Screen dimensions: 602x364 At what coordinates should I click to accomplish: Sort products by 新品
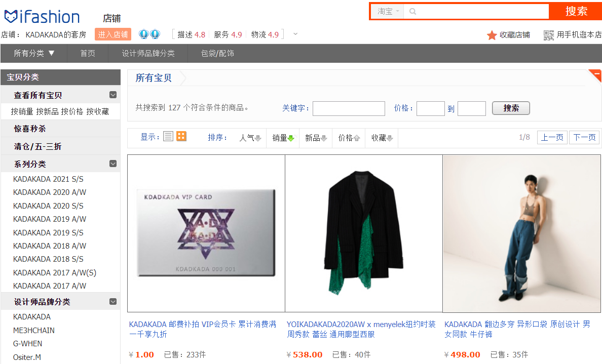tap(316, 138)
